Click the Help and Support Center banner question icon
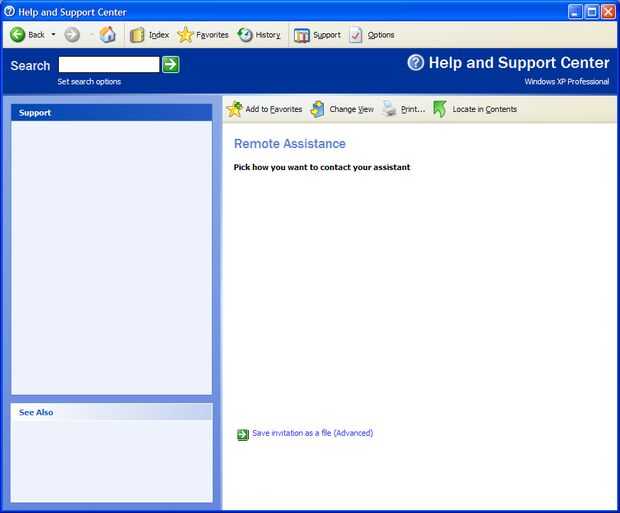 click(x=416, y=62)
